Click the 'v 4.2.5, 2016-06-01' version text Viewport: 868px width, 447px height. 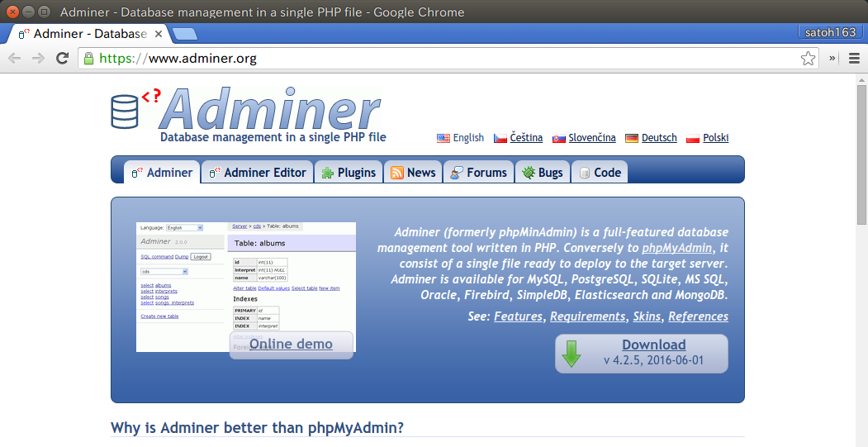[x=654, y=360]
